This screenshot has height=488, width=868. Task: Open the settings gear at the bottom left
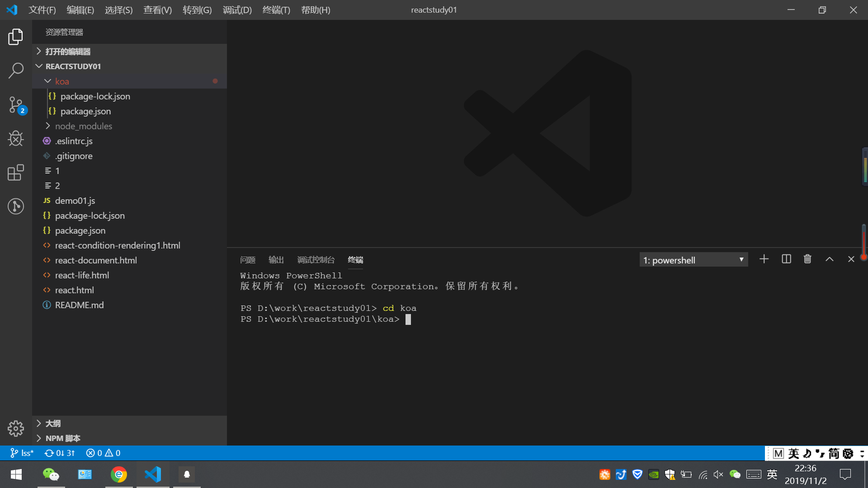16,428
